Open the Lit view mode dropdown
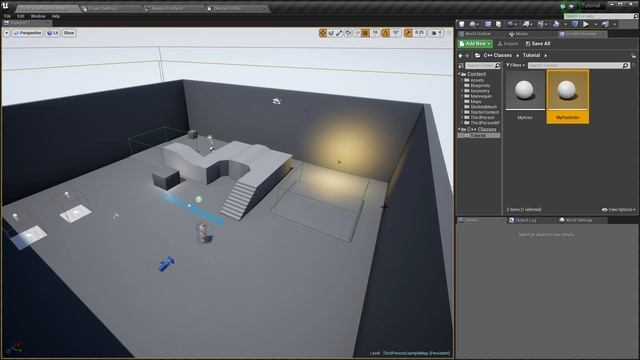This screenshot has width=640, height=360. (x=52, y=33)
